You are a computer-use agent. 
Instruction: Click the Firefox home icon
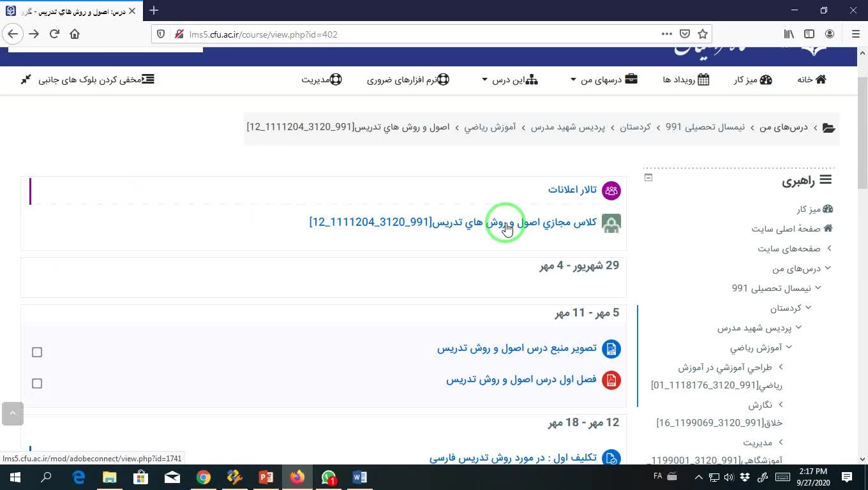pos(75,34)
